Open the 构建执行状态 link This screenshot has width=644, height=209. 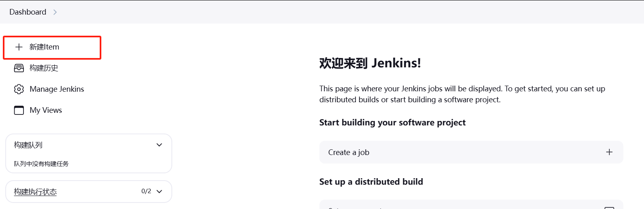tap(35, 192)
